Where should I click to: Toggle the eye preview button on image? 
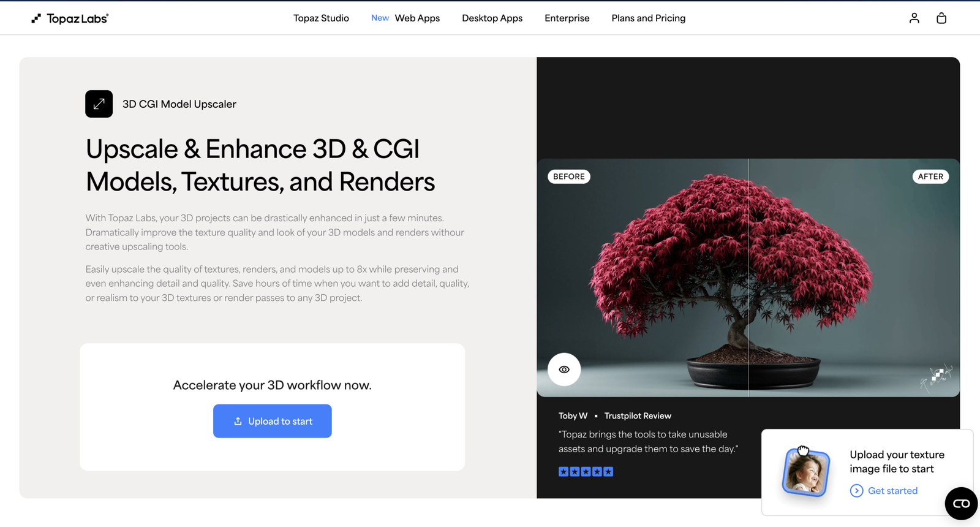click(564, 370)
